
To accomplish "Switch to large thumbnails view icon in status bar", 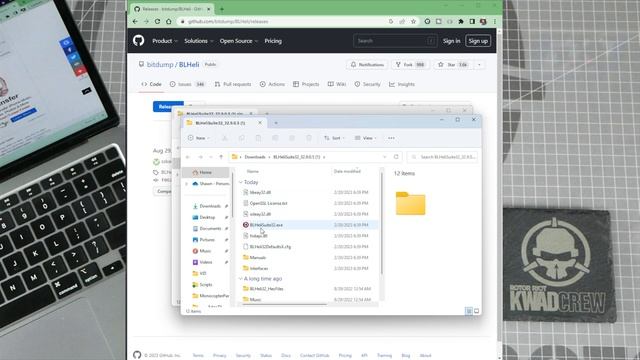I will pos(476,311).
